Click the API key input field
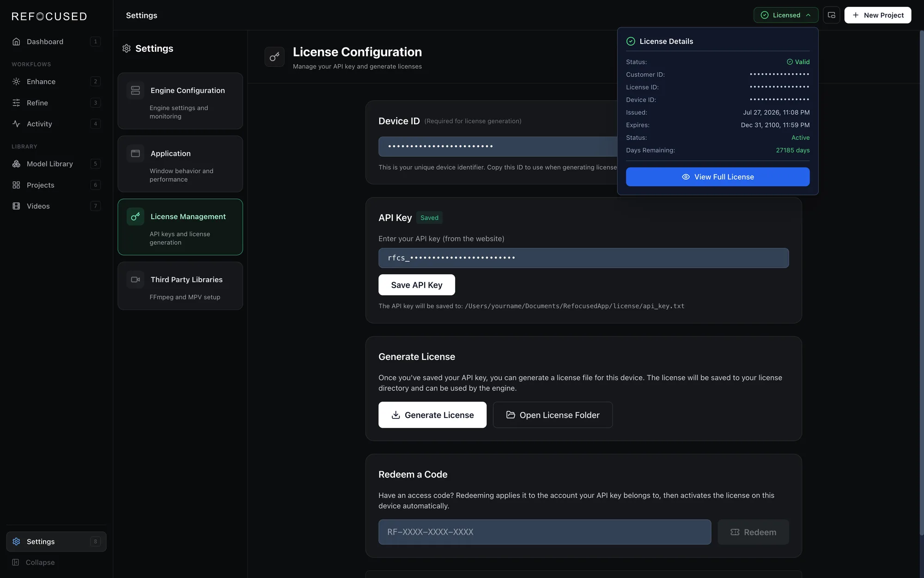The height and width of the screenshot is (578, 924). point(584,258)
